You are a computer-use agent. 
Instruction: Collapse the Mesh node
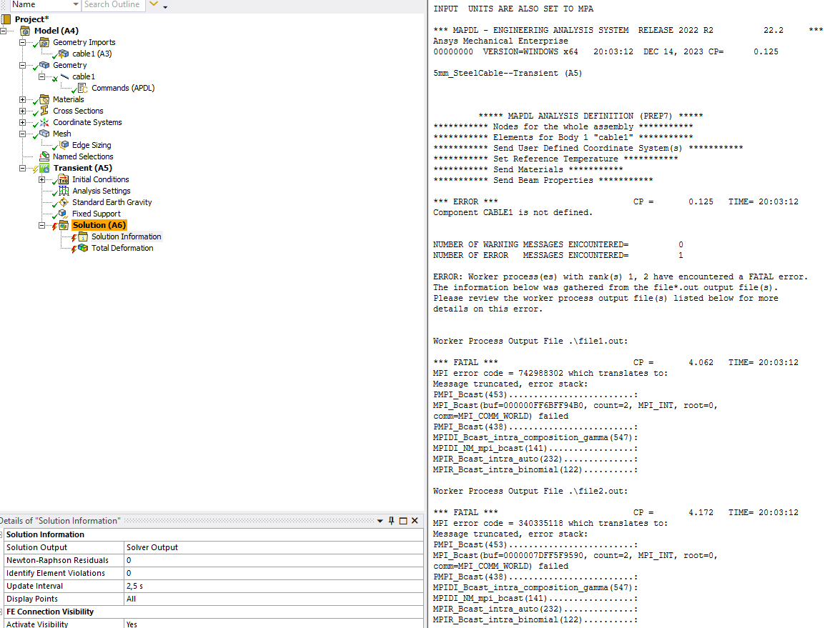click(22, 134)
